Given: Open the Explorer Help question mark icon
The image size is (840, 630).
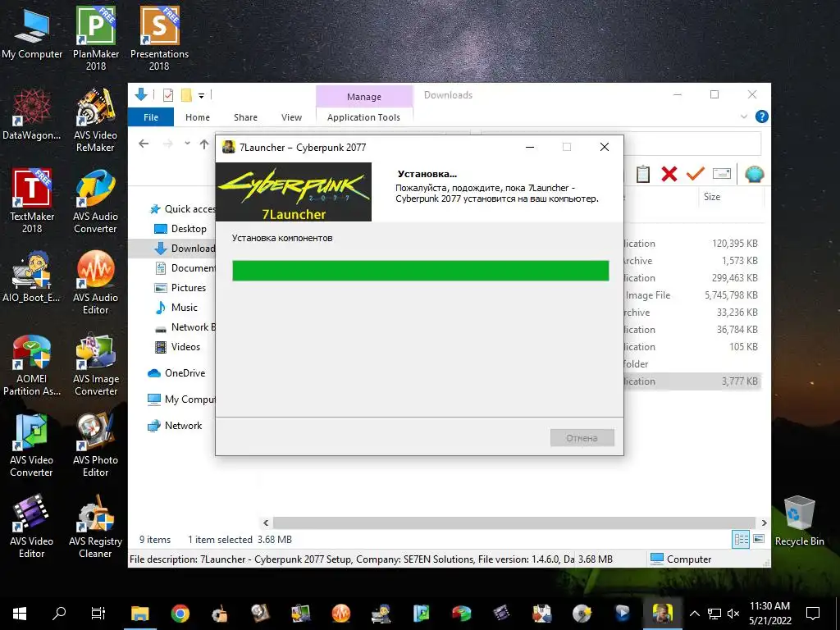Looking at the screenshot, I should click(761, 116).
